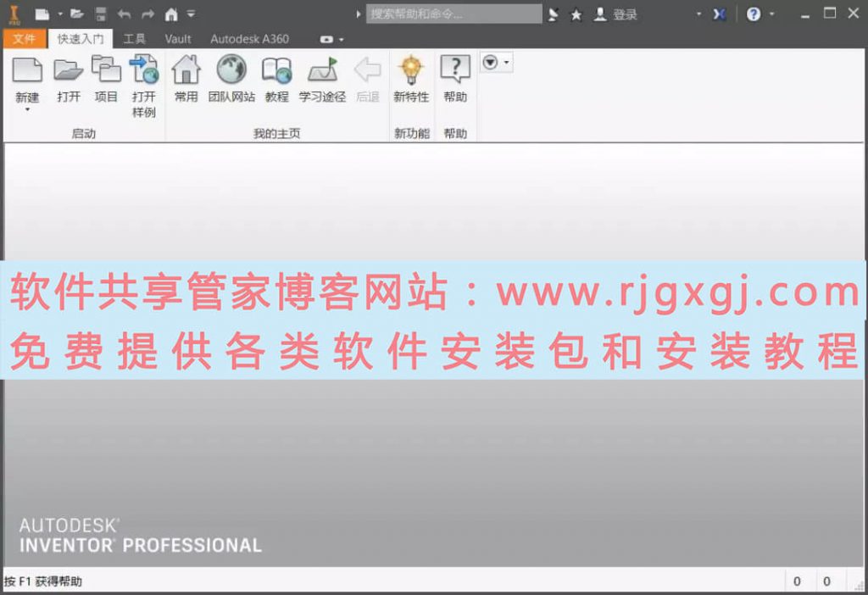
Task: Click the Undo arrow in quick access toolbar
Action: (x=124, y=14)
